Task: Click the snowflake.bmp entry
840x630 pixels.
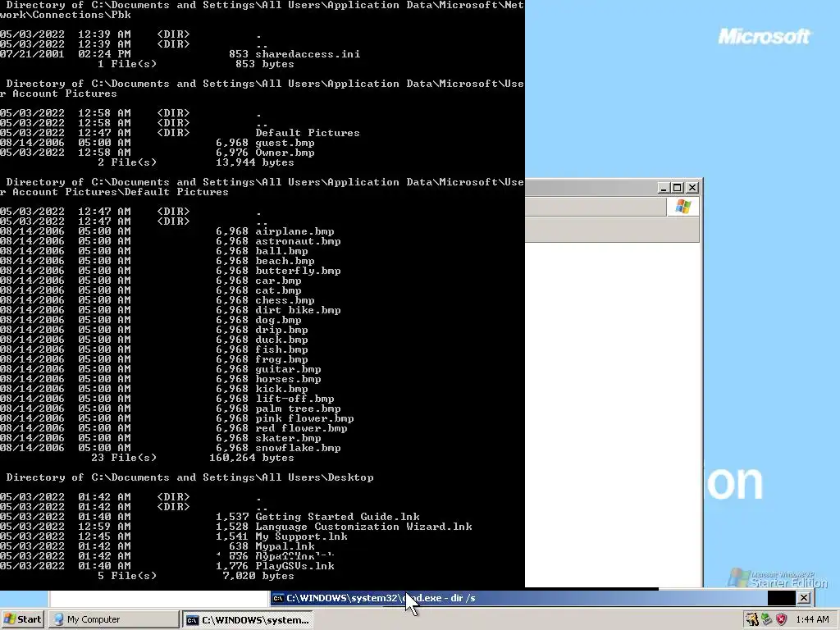Action: [x=298, y=448]
